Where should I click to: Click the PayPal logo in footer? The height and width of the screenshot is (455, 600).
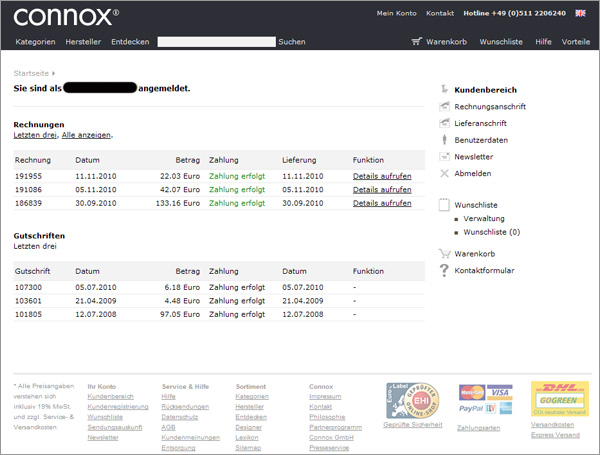471,409
